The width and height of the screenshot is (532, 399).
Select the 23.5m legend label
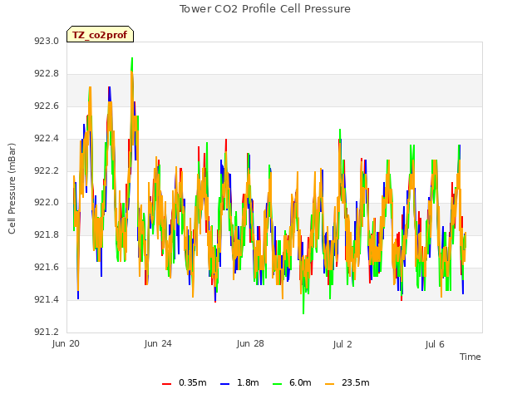point(355,382)
